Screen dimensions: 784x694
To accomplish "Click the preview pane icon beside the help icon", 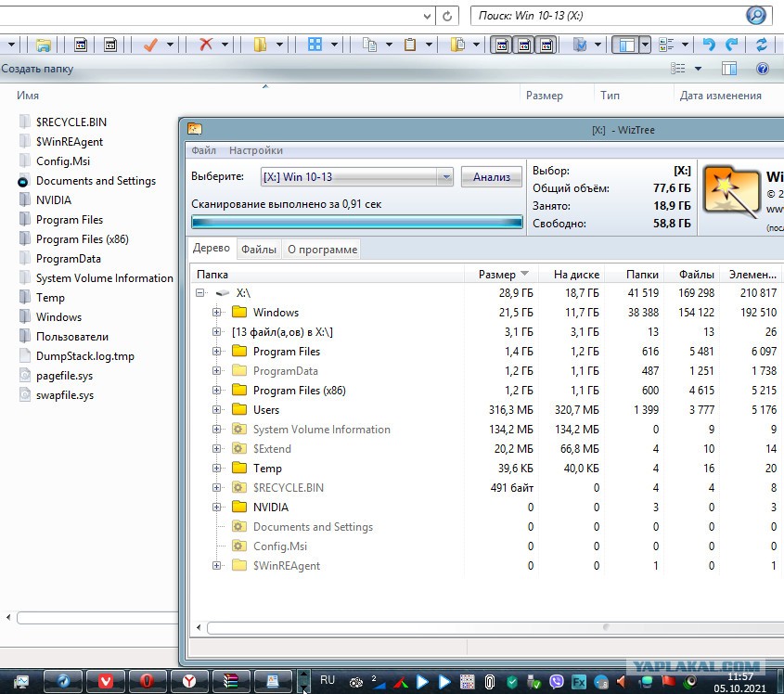I will point(729,69).
